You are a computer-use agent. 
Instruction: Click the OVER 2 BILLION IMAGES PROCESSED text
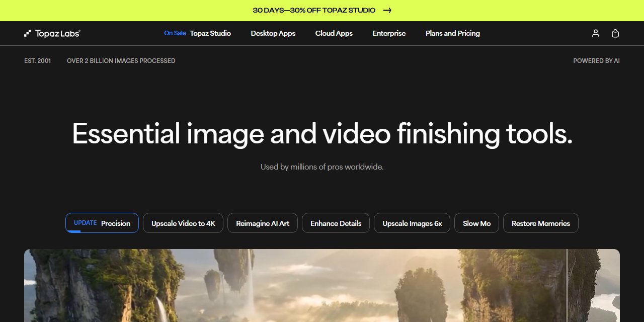coord(121,61)
